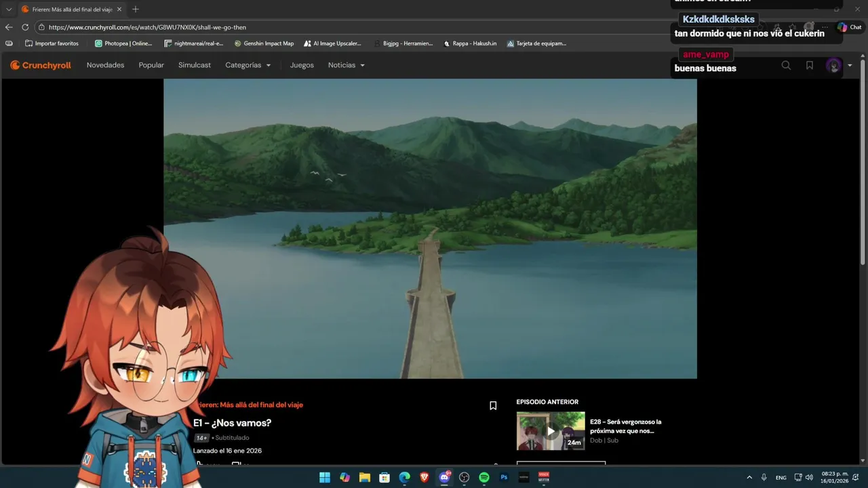Viewport: 868px width, 488px height.
Task: Open the Importar favoritos bookmark
Action: tap(52, 43)
